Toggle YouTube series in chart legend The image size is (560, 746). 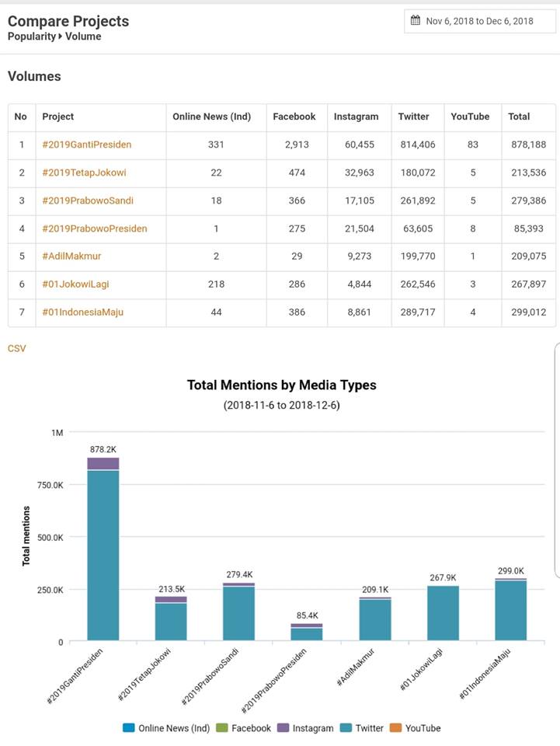415,728
